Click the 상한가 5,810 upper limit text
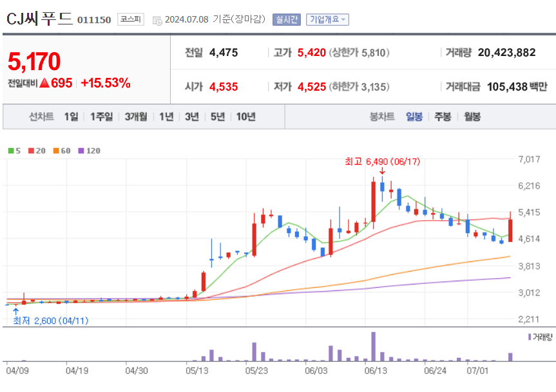Screen dimensions: 556x392 (x=359, y=53)
